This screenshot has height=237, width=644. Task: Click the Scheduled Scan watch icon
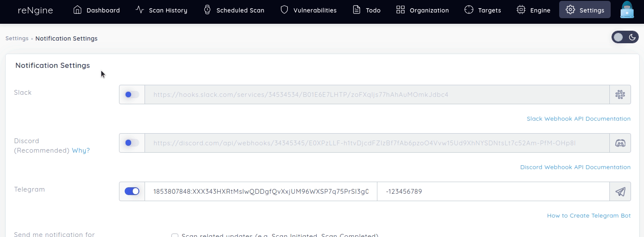207,10
